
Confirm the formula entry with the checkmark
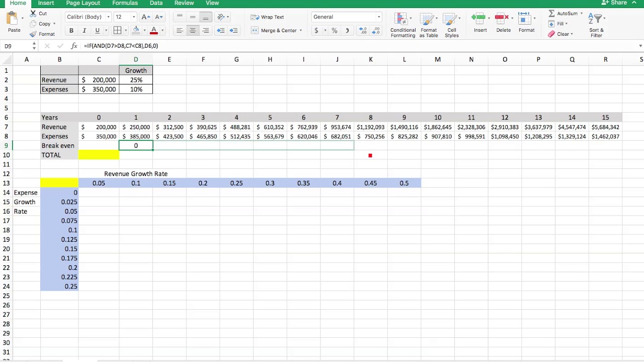[60, 46]
